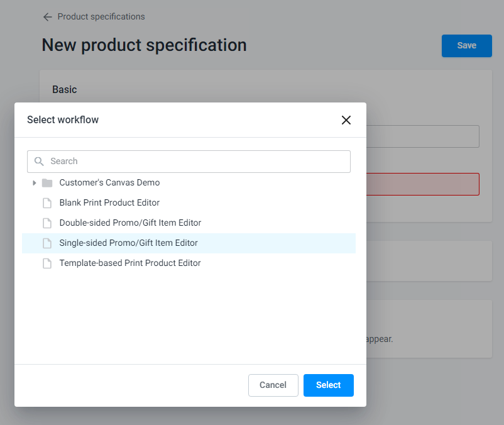Screen dimensions: 504x425
Task: Click the red-outlined field behind the dialog
Action: pyautogui.click(x=423, y=184)
